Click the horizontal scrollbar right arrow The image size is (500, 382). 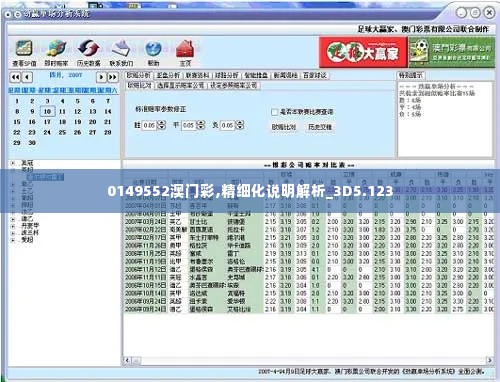tap(490, 360)
